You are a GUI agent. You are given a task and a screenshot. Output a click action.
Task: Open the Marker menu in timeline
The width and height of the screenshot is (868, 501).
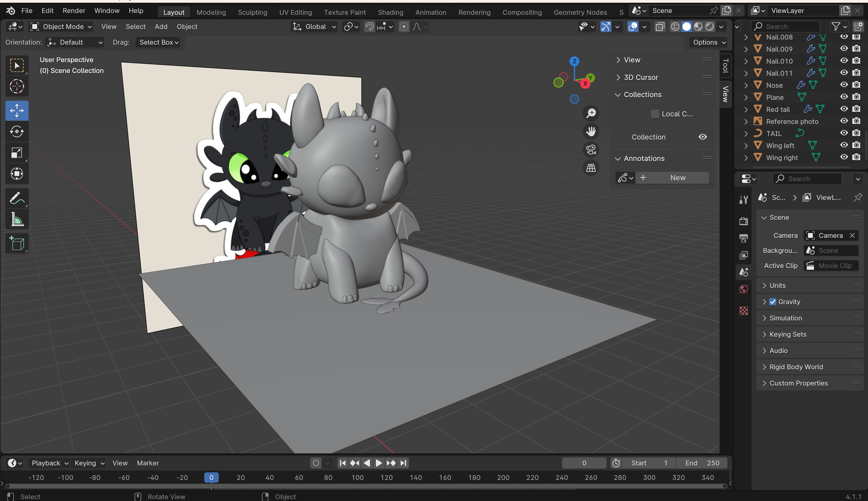tap(148, 463)
